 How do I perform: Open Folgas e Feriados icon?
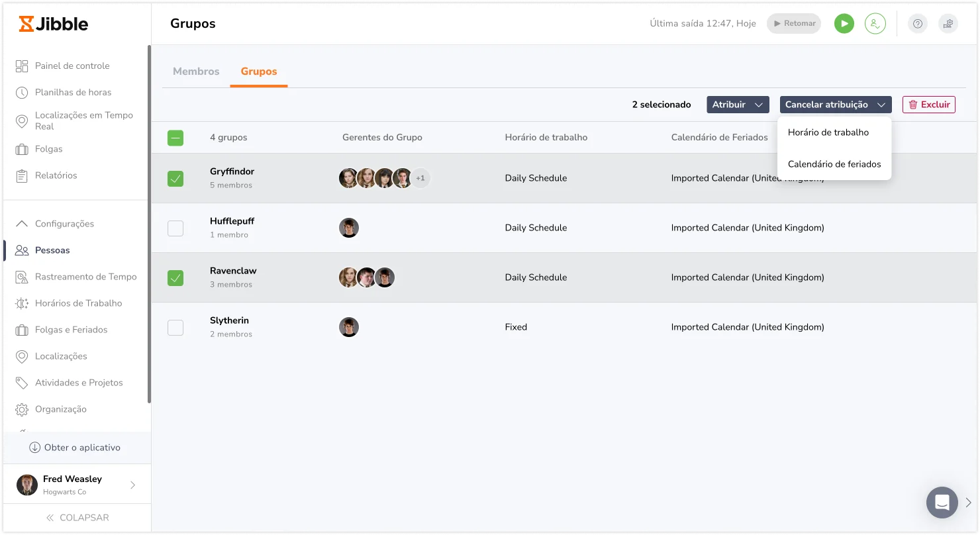pos(22,330)
